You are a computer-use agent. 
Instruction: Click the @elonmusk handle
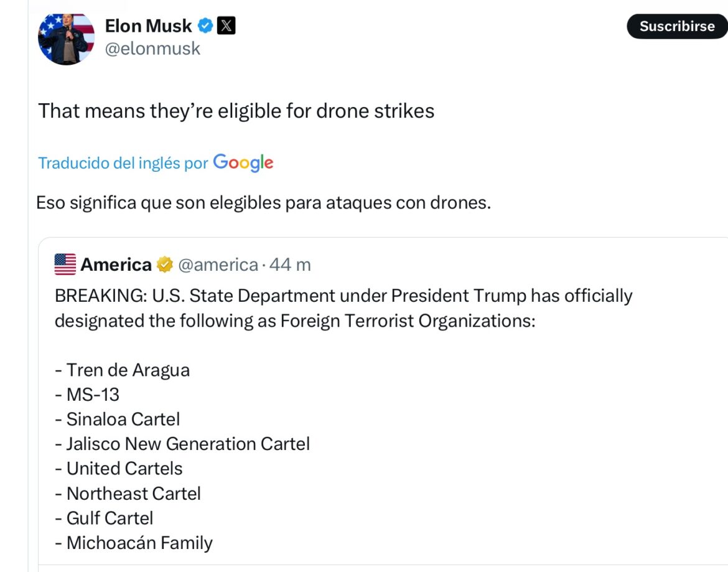153,49
